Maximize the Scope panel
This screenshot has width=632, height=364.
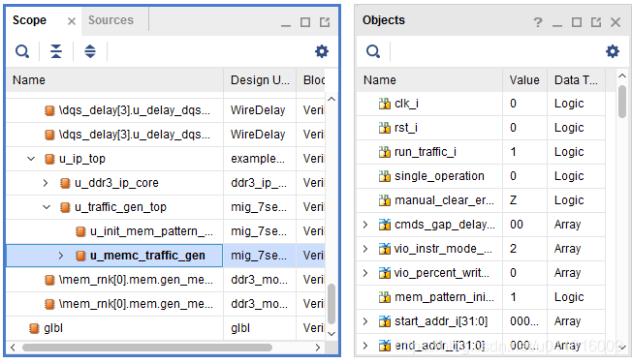305,22
